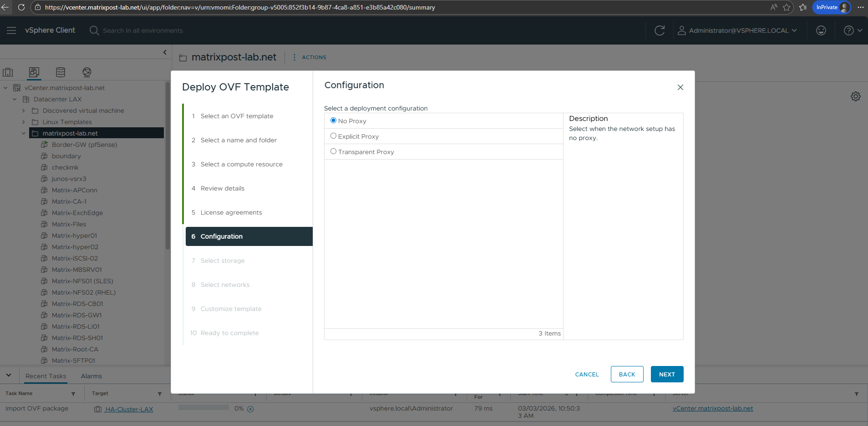This screenshot has height=426, width=868.
Task: Open the Networking inventory icon
Action: (87, 72)
